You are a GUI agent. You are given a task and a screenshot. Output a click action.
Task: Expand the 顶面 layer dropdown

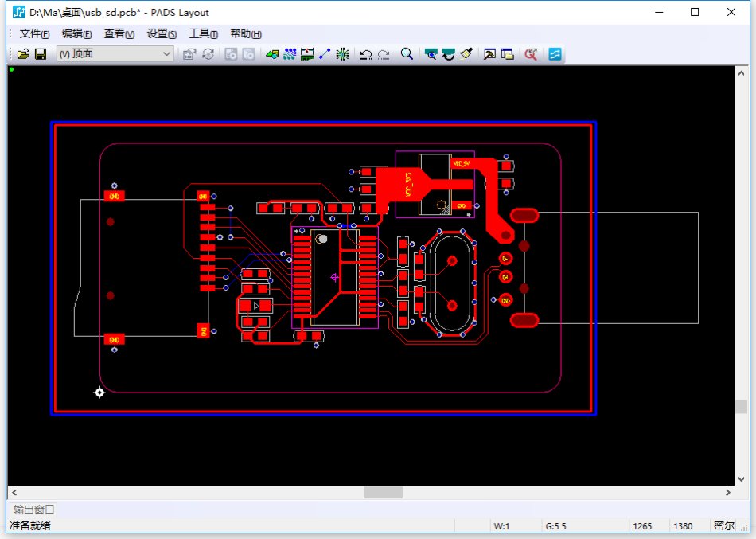click(x=115, y=54)
